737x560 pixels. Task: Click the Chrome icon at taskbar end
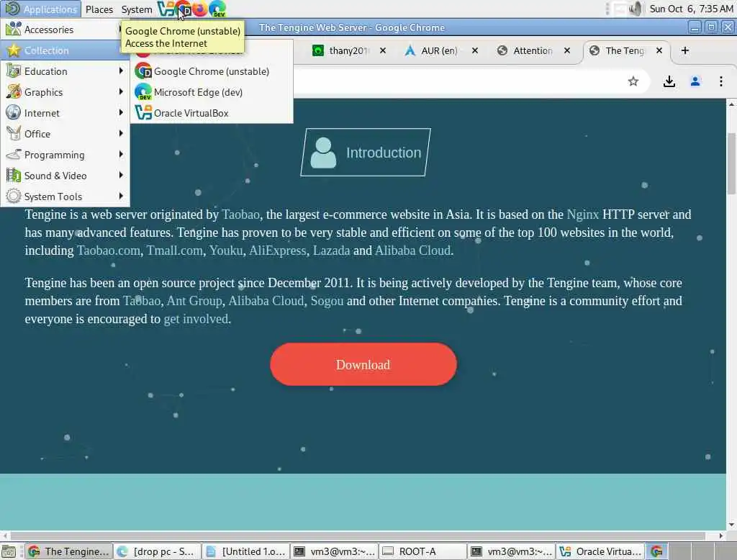(x=656, y=551)
